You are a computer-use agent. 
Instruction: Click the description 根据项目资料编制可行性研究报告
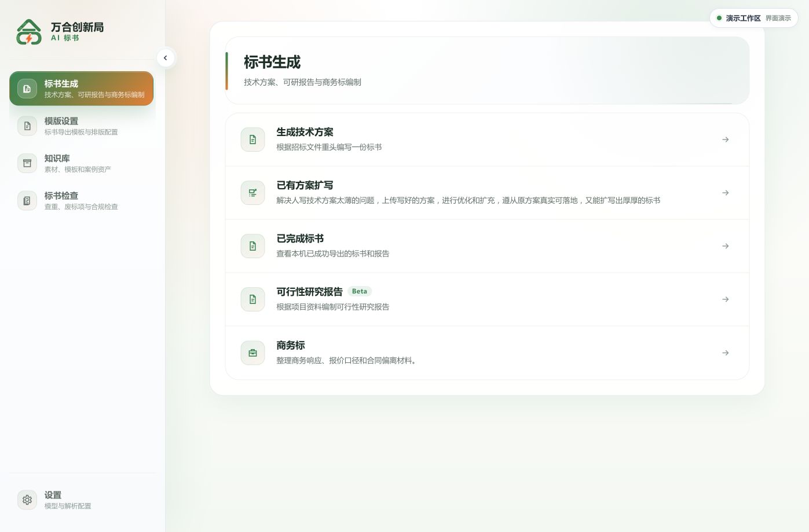333,307
